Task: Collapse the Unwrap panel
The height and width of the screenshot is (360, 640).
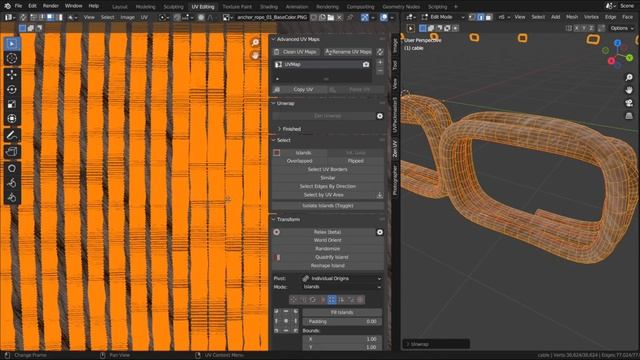Action: pos(274,103)
